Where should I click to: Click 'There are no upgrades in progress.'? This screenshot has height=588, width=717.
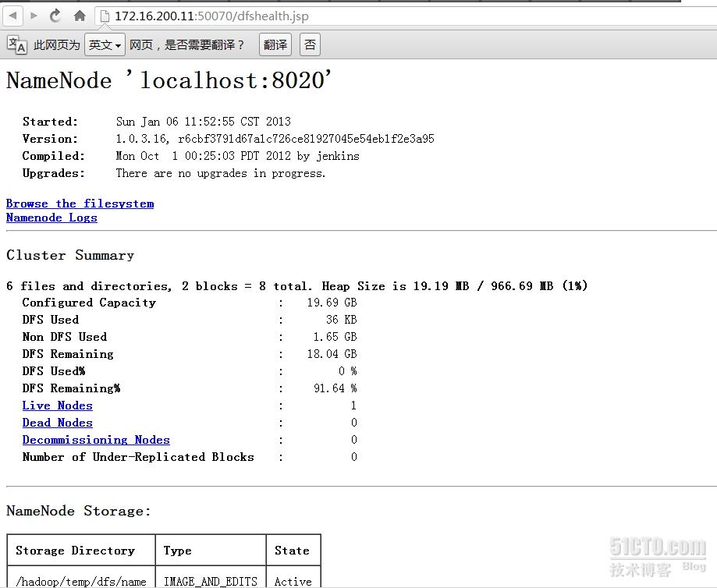point(220,173)
